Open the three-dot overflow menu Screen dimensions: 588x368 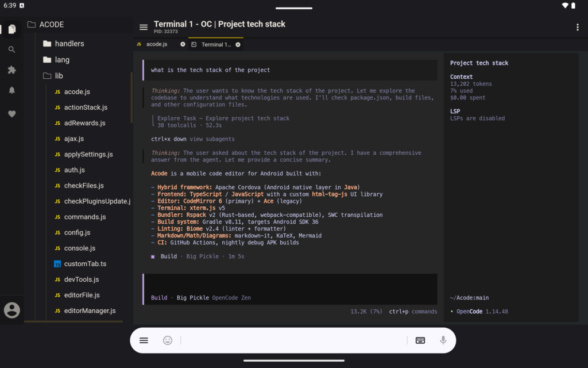(578, 27)
